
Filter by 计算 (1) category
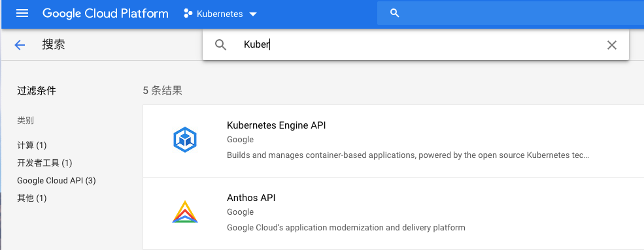(31, 145)
